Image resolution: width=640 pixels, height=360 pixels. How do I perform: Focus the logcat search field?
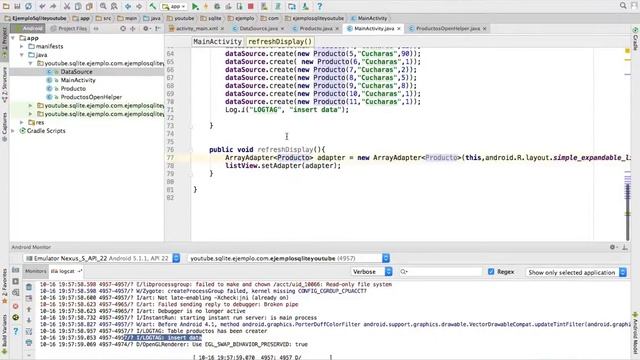(x=440, y=271)
